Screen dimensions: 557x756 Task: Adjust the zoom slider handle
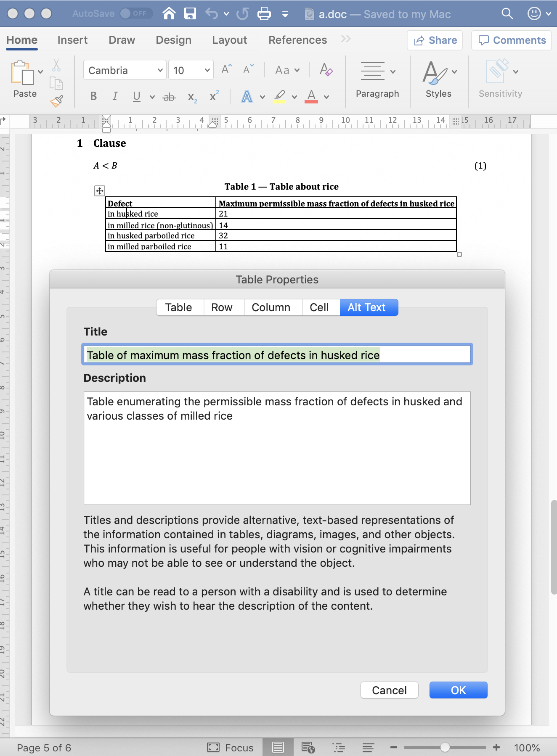[x=445, y=747]
